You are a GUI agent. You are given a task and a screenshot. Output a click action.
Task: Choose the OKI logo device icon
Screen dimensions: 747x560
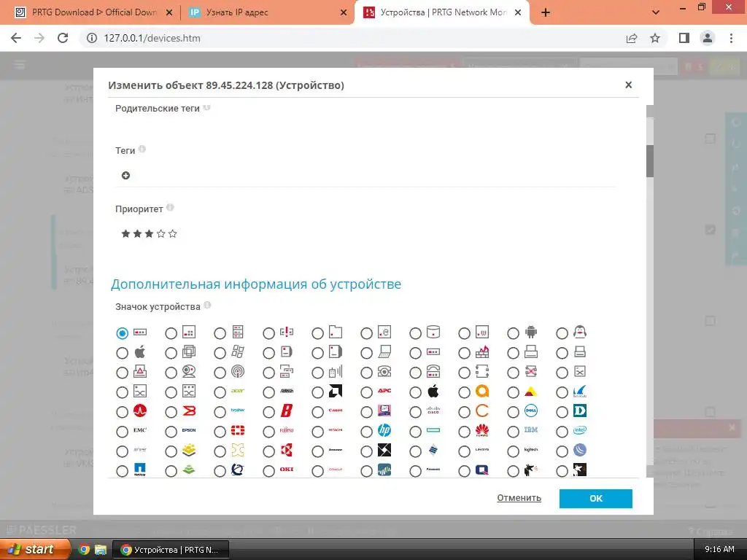pos(286,470)
